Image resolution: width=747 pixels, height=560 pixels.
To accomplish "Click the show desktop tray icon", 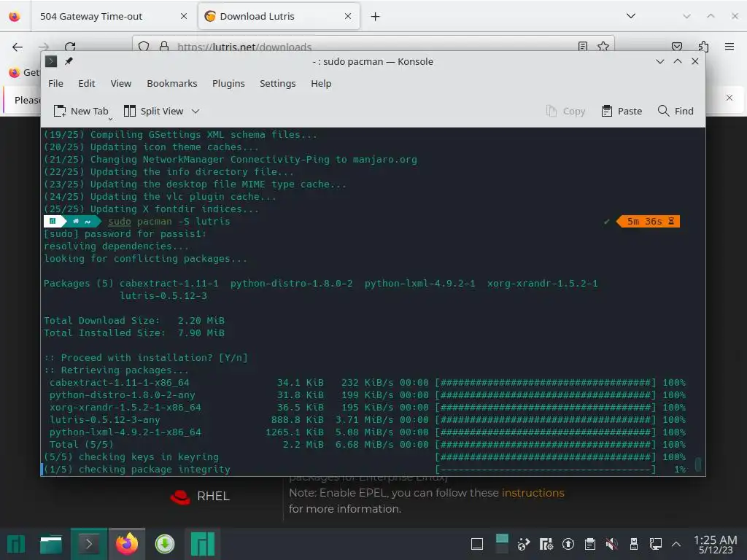I will coord(477,544).
